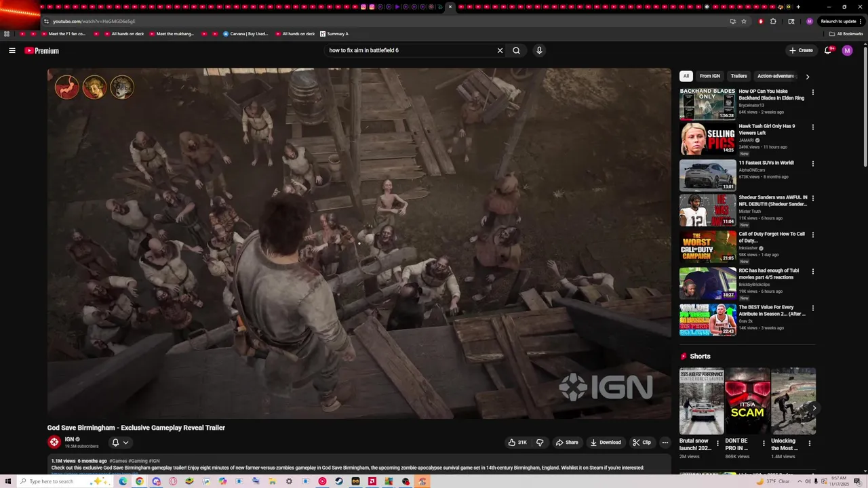Screen dimensions: 868x488
Task: Open Hawk Tuah Girl video title
Action: point(766,129)
